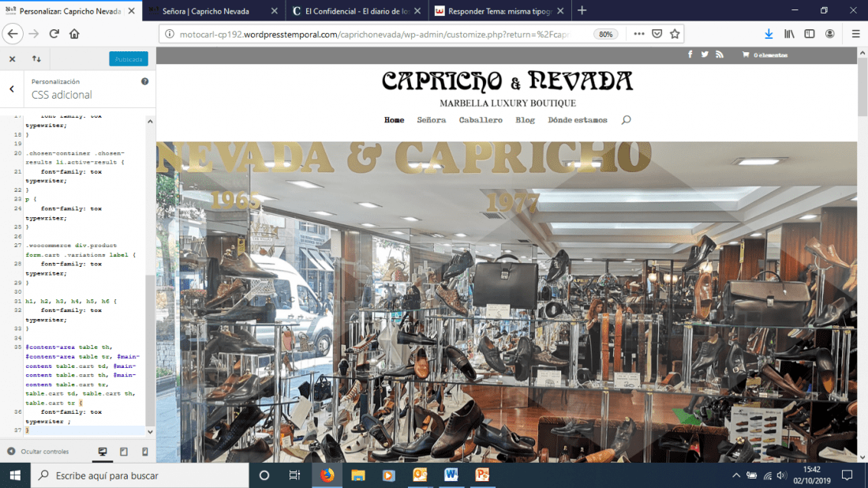This screenshot has height=488, width=868.
Task: Open File Explorer from the taskbar
Action: [358, 475]
